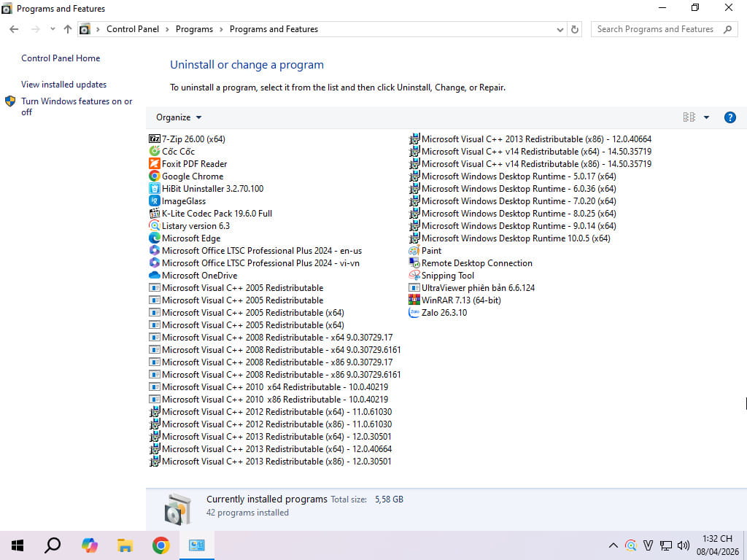The height and width of the screenshot is (560, 747).
Task: Click Control Panel in the breadcrumb
Action: click(133, 29)
